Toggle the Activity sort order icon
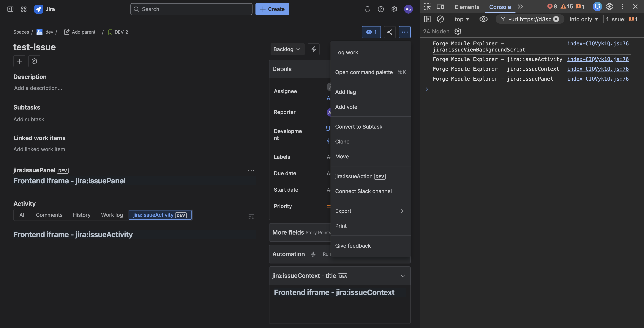The image size is (644, 328). [x=251, y=216]
